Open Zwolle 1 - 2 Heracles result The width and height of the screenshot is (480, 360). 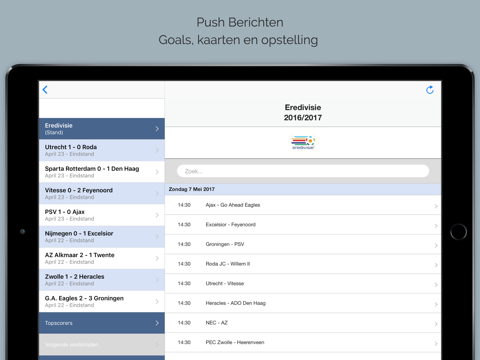pyautogui.click(x=102, y=280)
